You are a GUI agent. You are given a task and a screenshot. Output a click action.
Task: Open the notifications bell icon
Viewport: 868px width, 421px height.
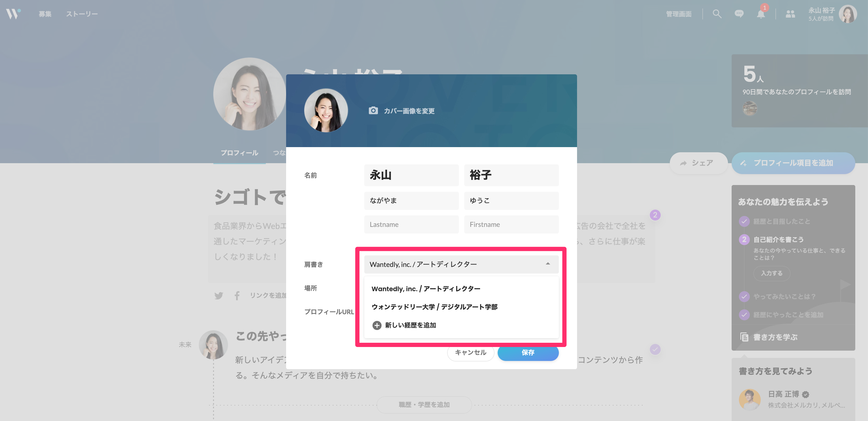pyautogui.click(x=761, y=14)
